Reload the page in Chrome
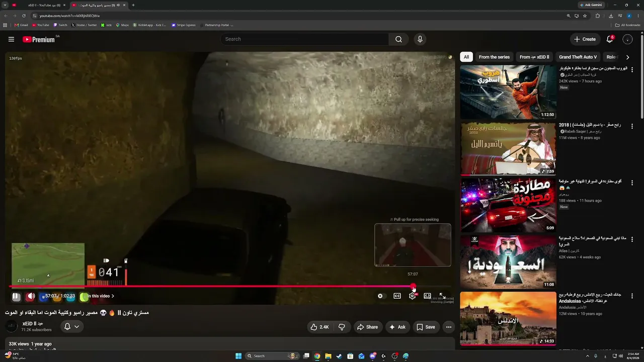The height and width of the screenshot is (362, 644). [23, 16]
